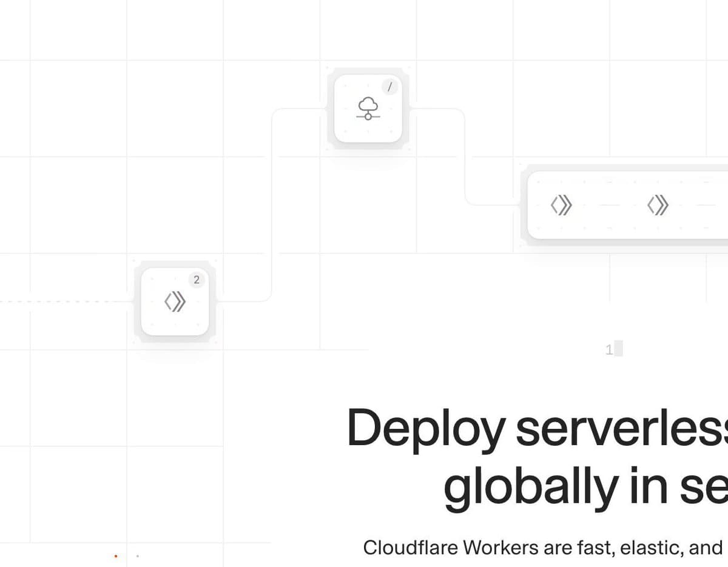Click the first Workers icon in the wide card
728x567 pixels.
561,206
